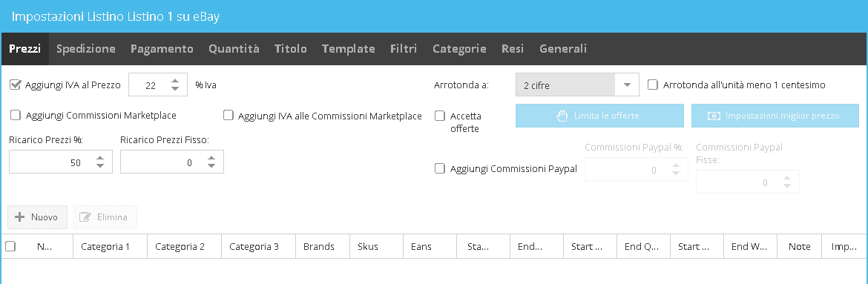Increase Commissioni Paypal Fisse value
The height and width of the screenshot is (284, 868).
point(787,178)
